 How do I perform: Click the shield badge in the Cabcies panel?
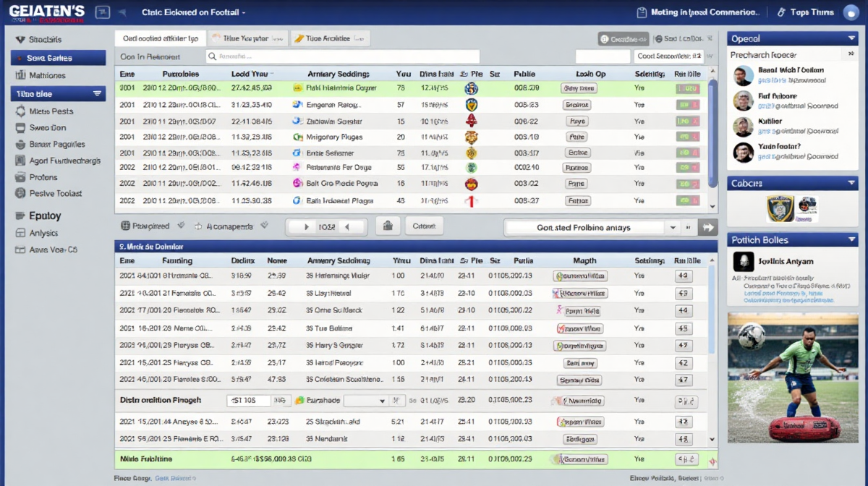780,208
